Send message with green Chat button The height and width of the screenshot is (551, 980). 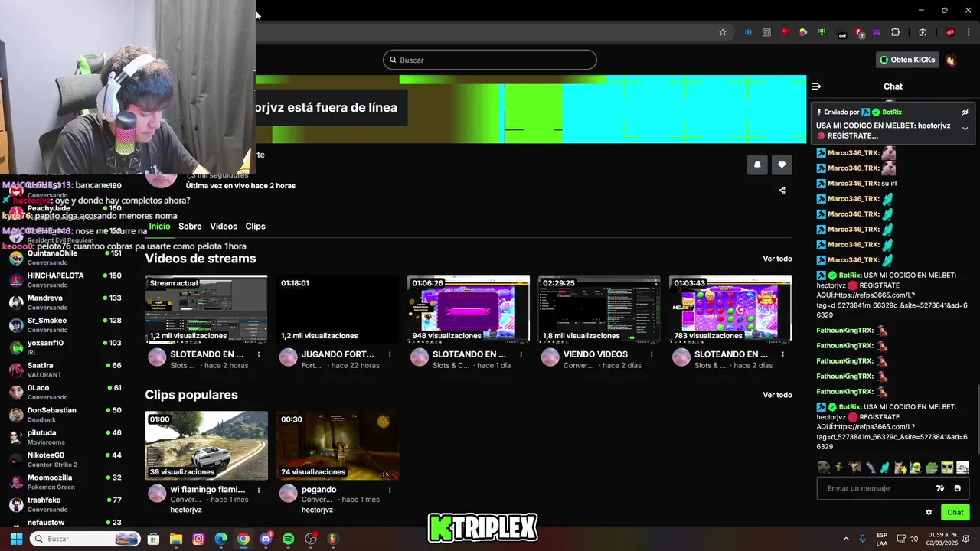pyautogui.click(x=955, y=513)
